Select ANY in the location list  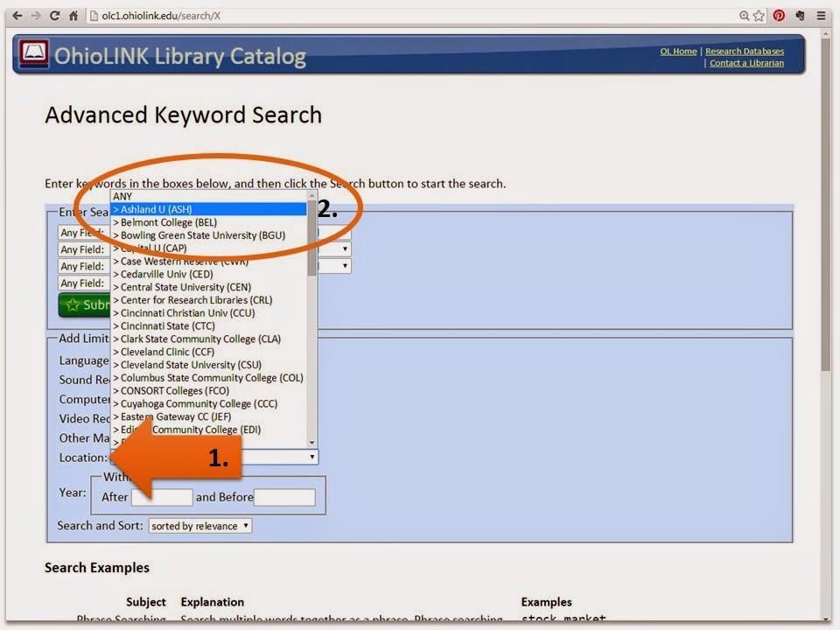point(208,197)
